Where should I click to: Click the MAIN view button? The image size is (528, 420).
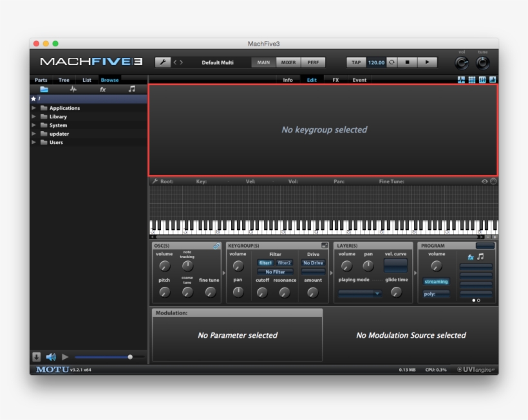point(263,62)
